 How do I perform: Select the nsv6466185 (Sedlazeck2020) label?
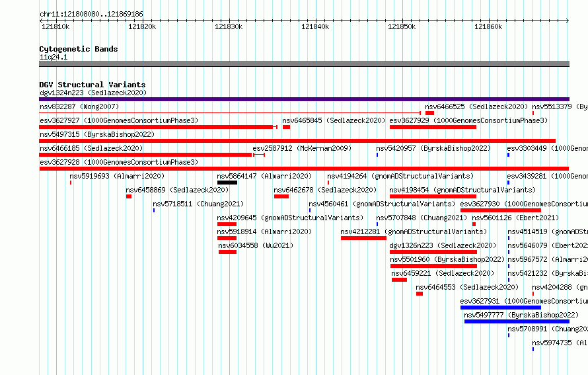pos(91,148)
